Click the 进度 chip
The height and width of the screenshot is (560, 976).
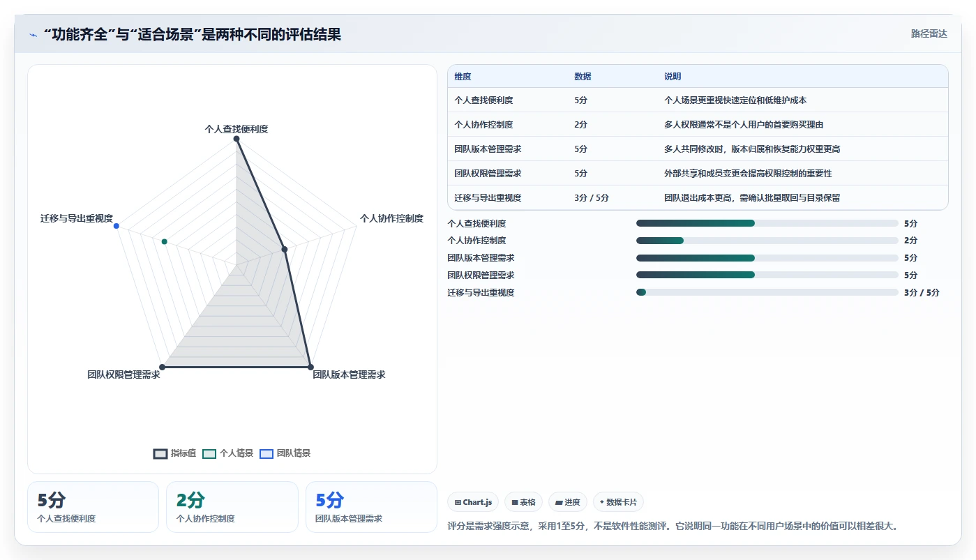tap(568, 502)
